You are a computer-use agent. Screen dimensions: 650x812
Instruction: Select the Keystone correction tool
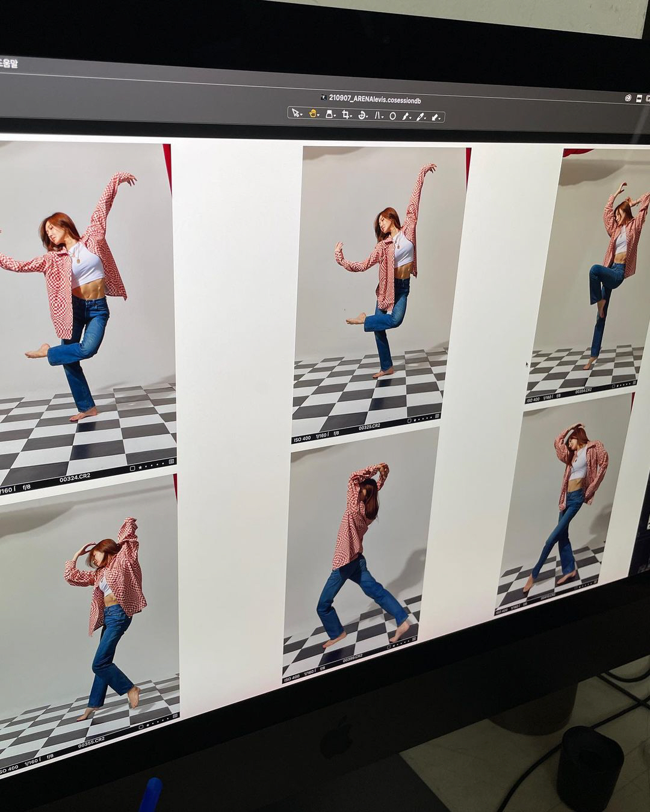[x=377, y=115]
